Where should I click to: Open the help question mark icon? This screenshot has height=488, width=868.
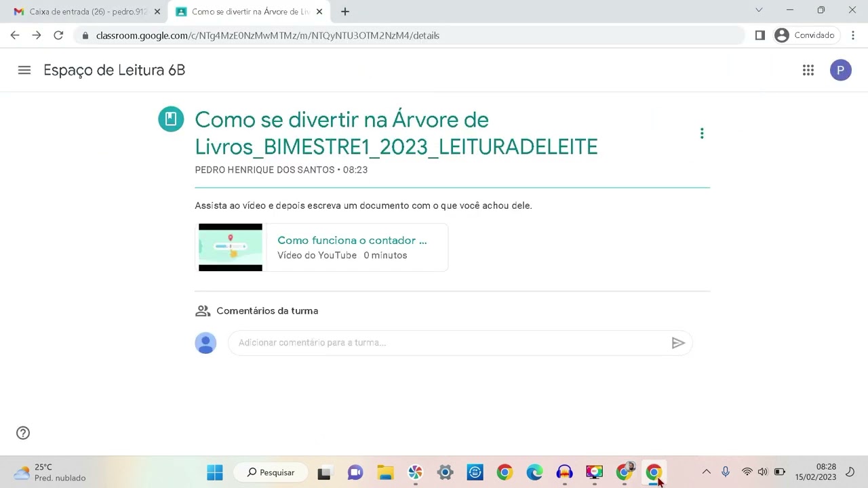[x=23, y=433]
